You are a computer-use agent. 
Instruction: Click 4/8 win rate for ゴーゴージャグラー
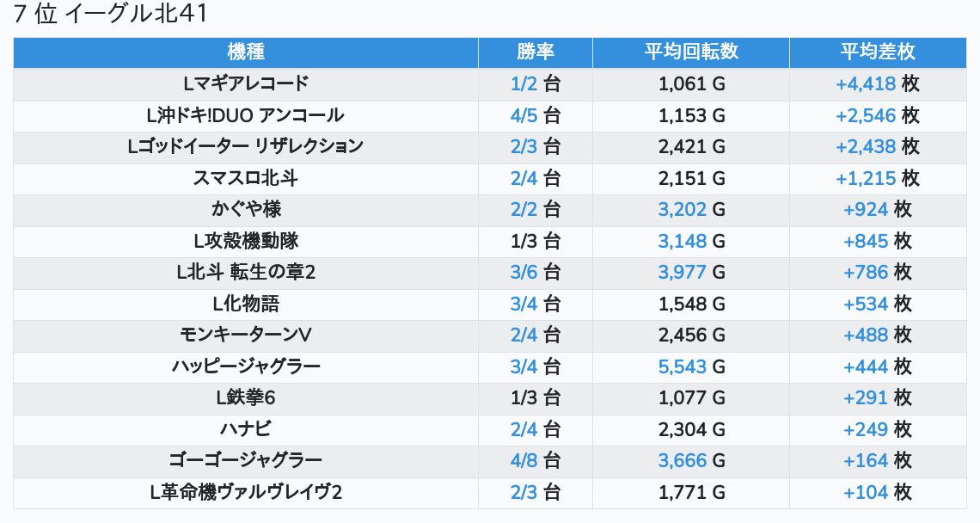(524, 460)
